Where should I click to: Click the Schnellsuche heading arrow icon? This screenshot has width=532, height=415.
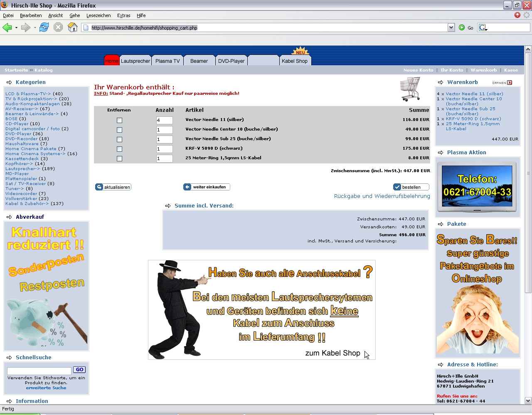coord(9,358)
